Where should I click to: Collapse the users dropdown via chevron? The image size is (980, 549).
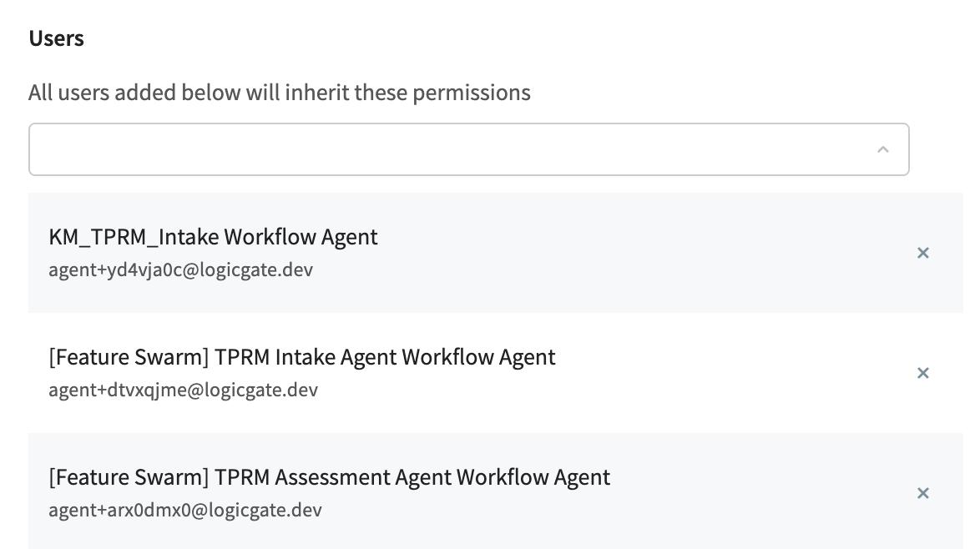(x=882, y=149)
